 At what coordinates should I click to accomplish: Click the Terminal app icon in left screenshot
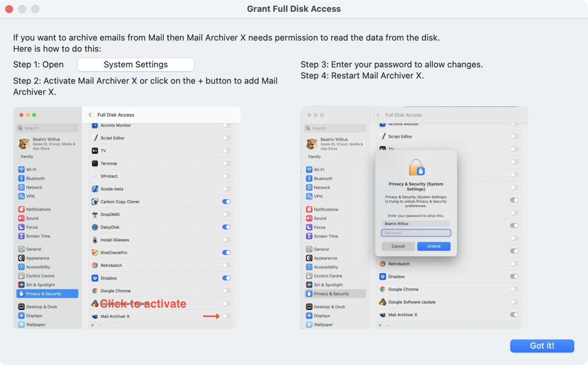[95, 163]
